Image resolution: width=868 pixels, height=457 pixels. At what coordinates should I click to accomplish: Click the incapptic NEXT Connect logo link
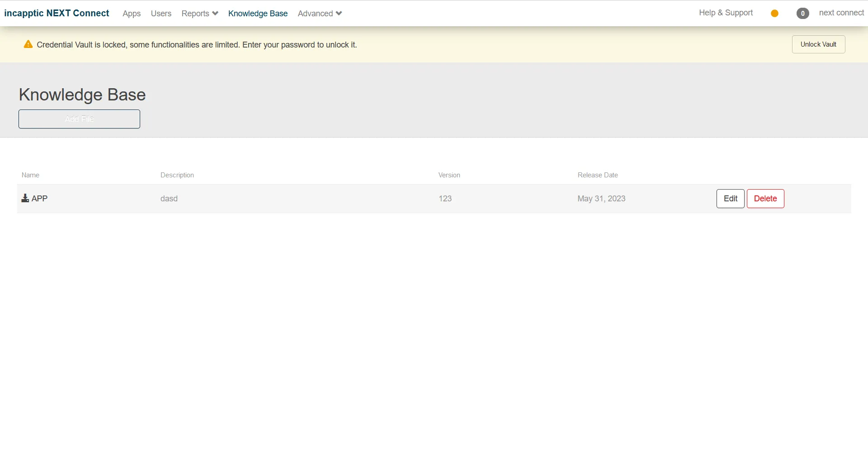tap(57, 13)
